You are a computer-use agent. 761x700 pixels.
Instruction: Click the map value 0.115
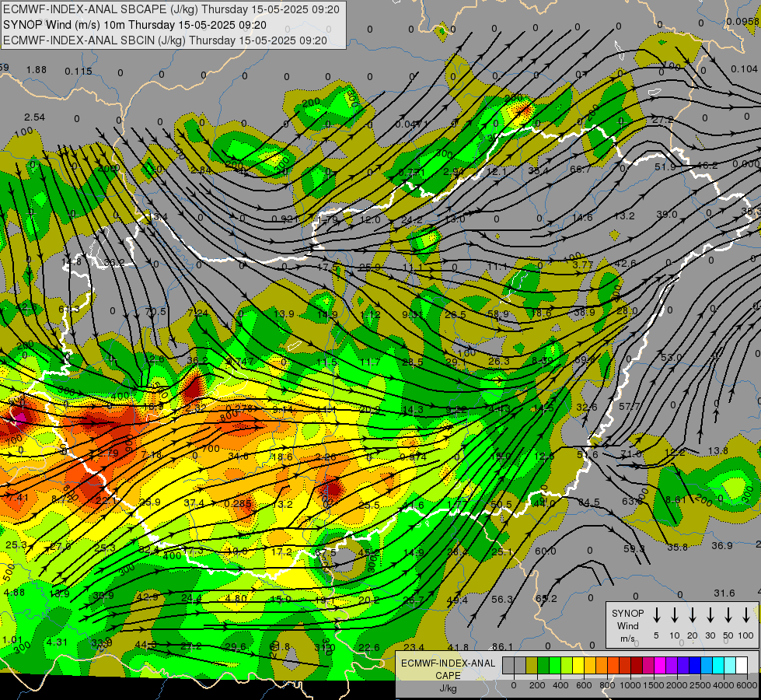(79, 72)
